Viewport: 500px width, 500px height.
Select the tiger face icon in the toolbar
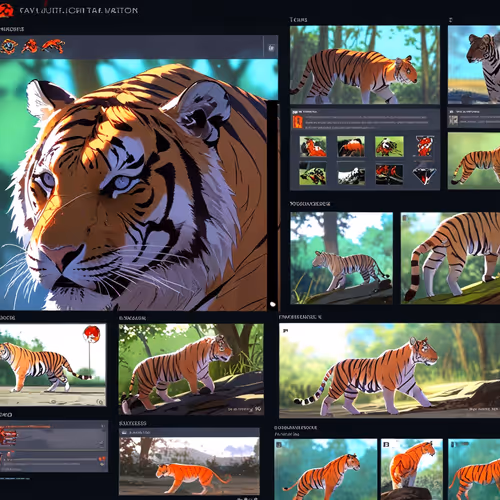(x=9, y=46)
